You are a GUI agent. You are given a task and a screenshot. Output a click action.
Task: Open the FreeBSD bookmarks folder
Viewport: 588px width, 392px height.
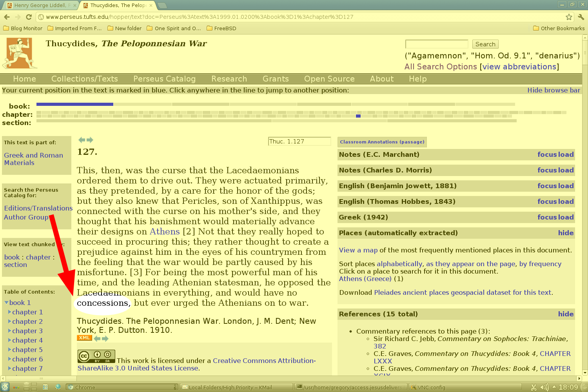click(221, 28)
